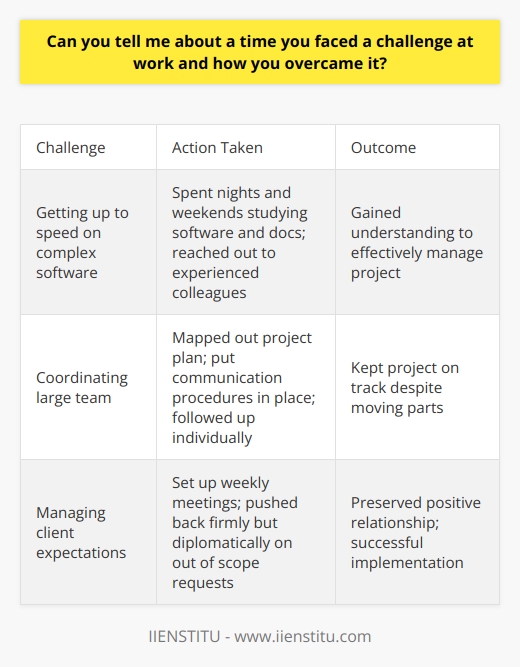This screenshot has height=667, width=520.
Task: Click the text 'successful implementation' in last row
Action: (407, 553)
